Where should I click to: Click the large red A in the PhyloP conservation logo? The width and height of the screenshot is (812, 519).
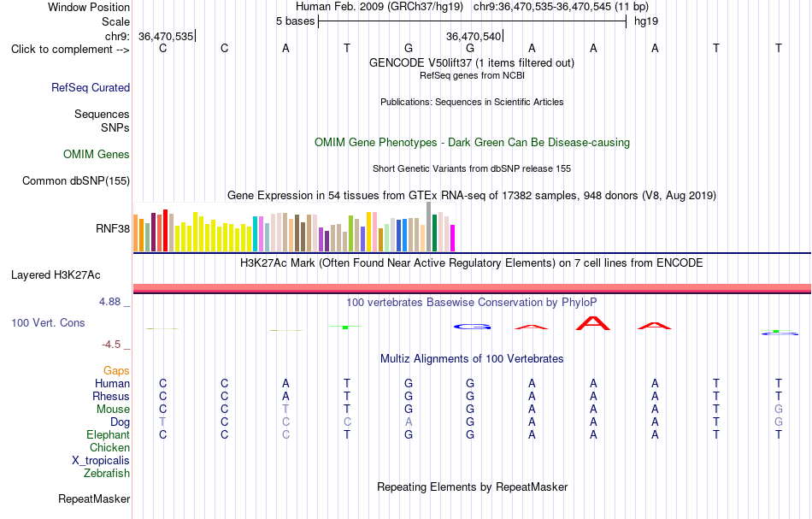593,323
